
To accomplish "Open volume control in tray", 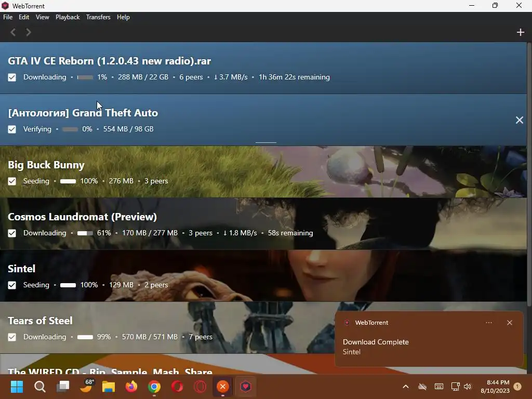I will coord(468,387).
